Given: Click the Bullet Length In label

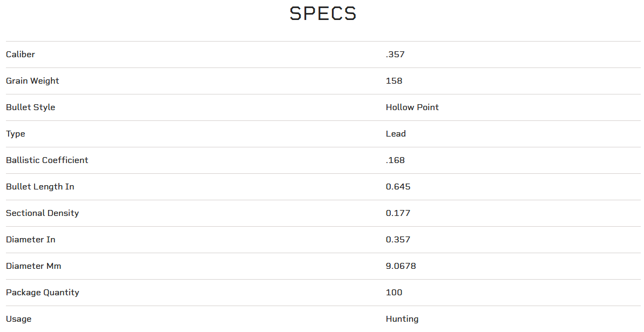Looking at the screenshot, I should (40, 187).
